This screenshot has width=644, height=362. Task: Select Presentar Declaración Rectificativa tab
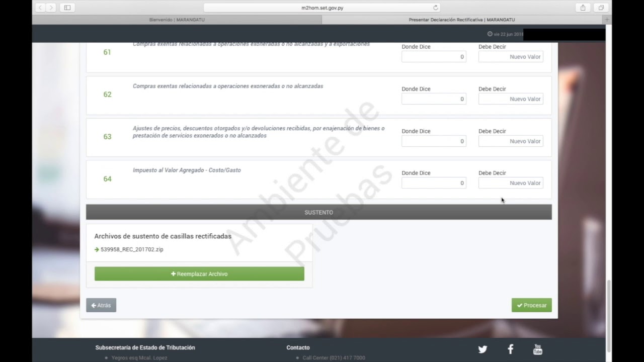(461, 20)
